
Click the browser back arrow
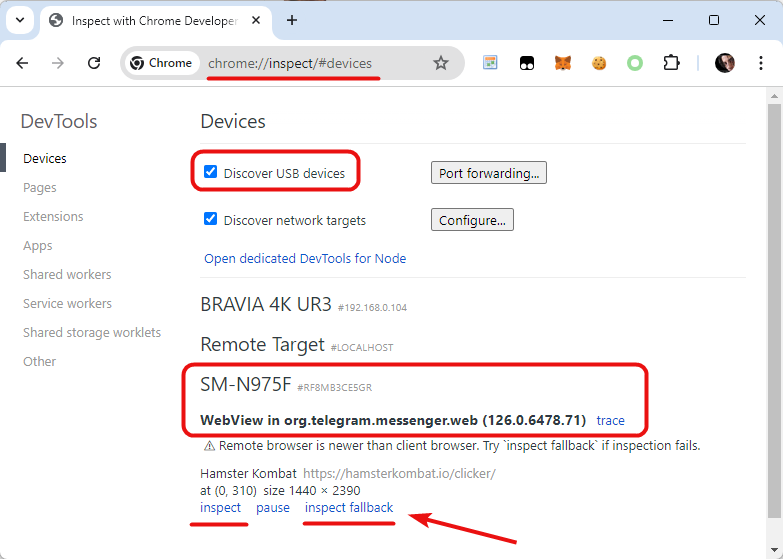tap(22, 63)
